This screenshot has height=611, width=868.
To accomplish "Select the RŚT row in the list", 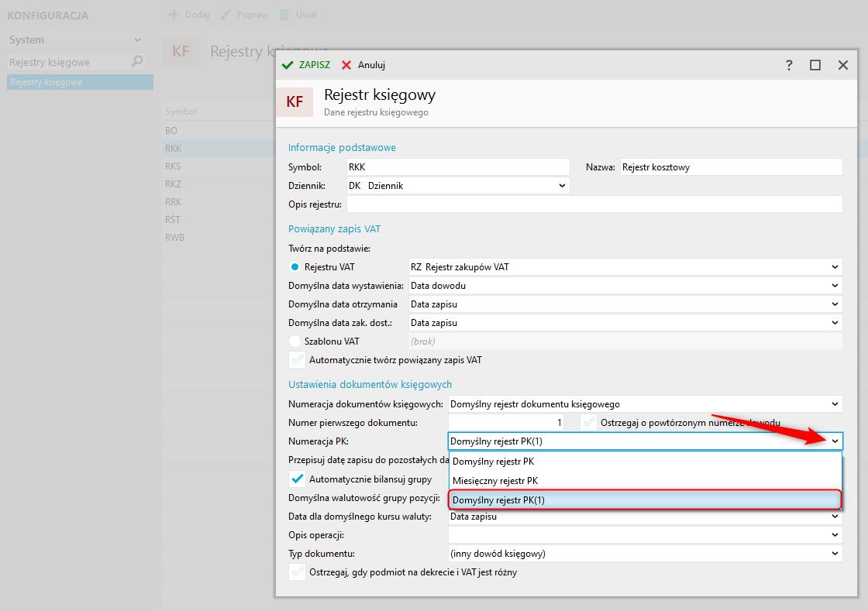I will [x=219, y=219].
